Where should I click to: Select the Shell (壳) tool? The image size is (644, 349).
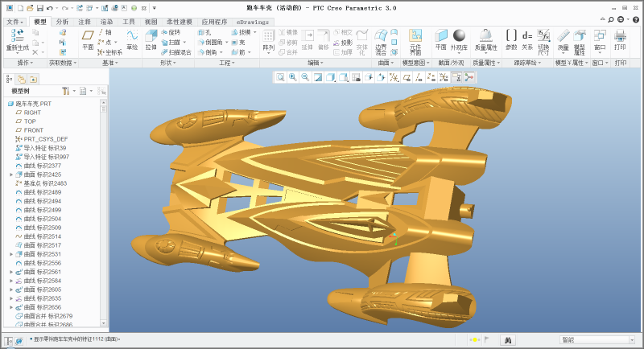[238, 43]
